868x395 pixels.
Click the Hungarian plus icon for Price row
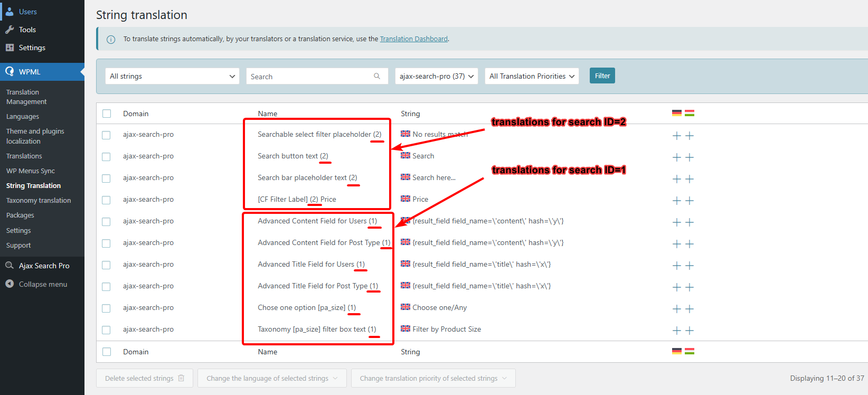(690, 201)
